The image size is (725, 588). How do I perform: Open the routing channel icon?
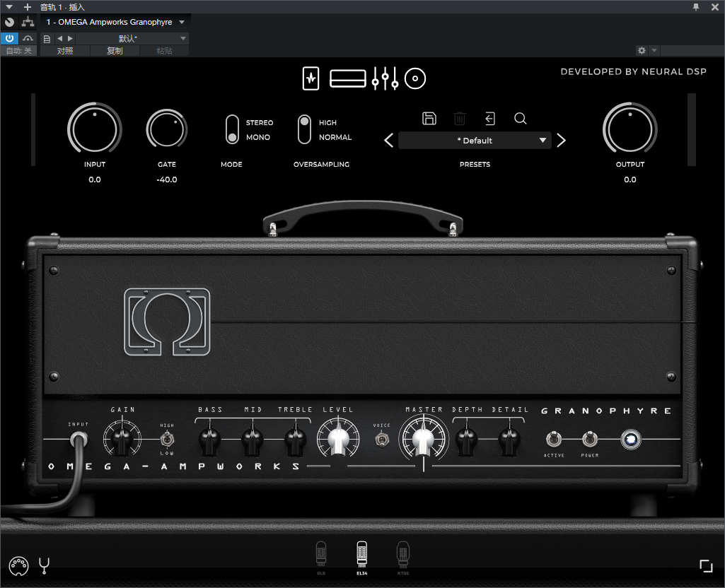(28, 22)
